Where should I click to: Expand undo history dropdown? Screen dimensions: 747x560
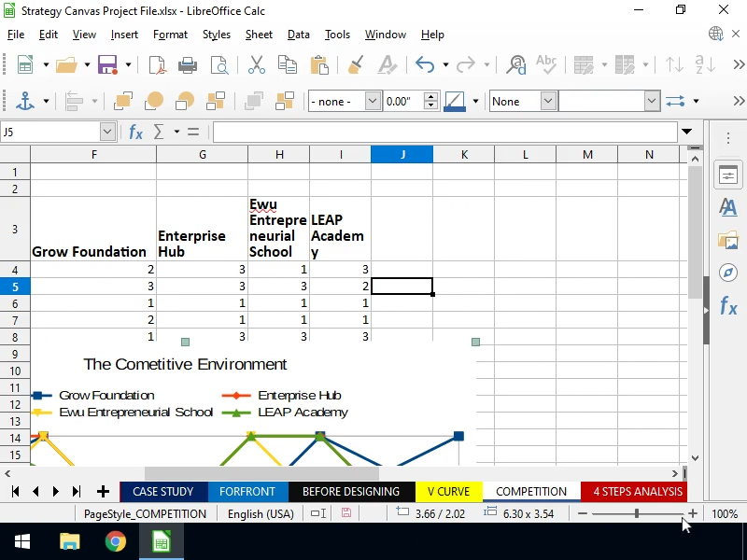(445, 64)
